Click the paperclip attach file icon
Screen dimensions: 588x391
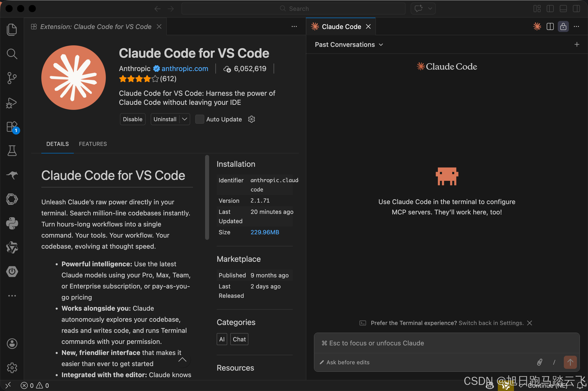click(x=539, y=362)
